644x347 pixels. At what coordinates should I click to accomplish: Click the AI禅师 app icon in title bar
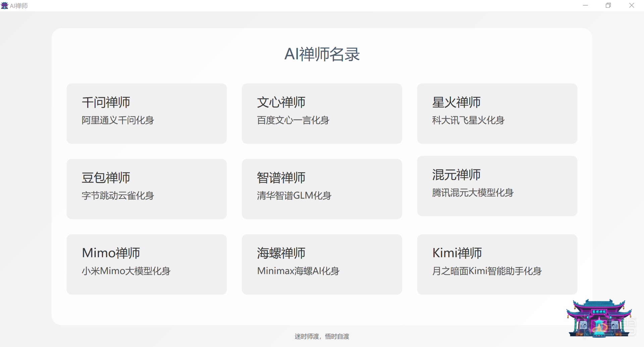(5, 6)
